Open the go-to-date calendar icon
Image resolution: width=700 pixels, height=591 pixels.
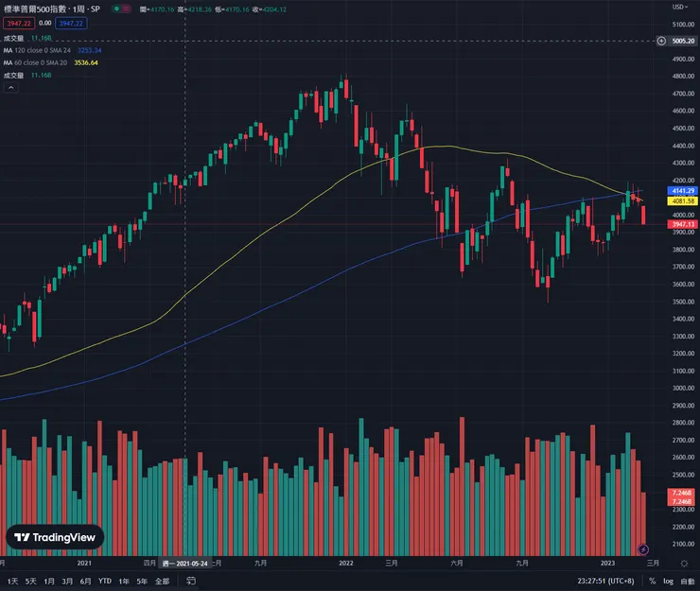click(191, 581)
